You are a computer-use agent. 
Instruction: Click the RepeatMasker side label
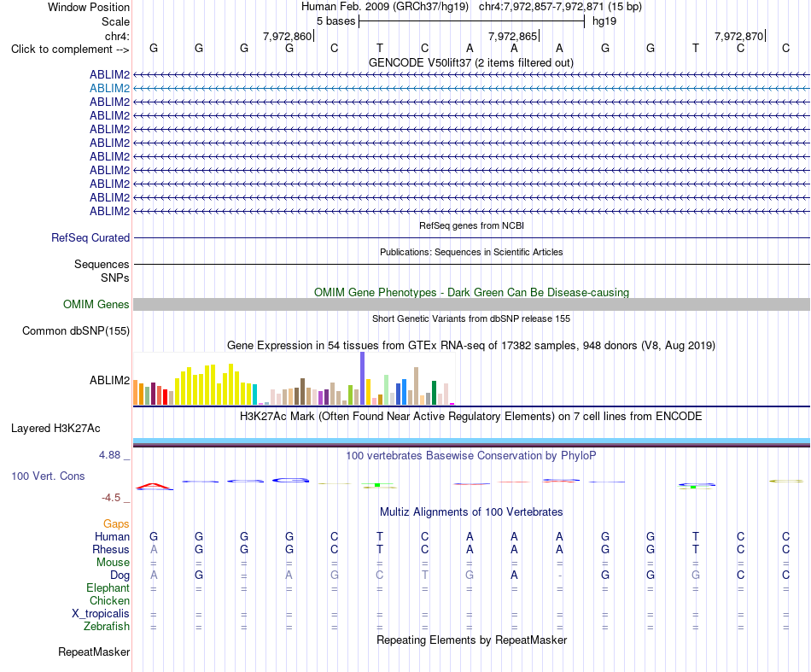tap(94, 652)
